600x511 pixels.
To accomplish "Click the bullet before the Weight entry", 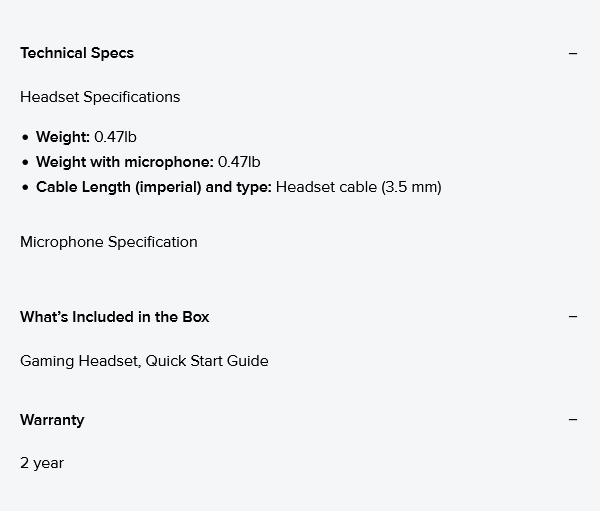I will pos(25,137).
